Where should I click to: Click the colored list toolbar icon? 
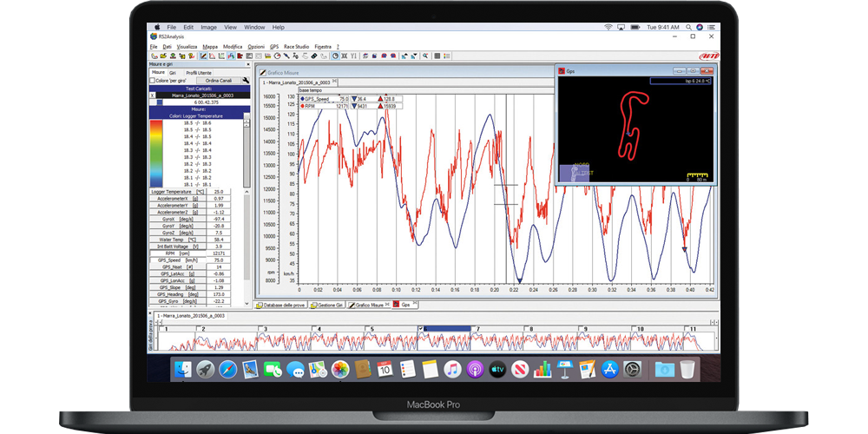pos(446,56)
